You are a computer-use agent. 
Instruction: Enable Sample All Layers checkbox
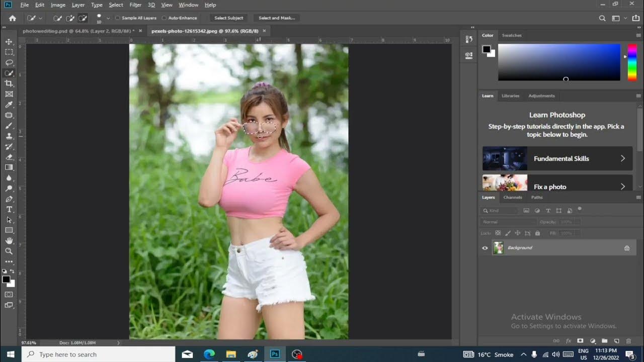coord(118,18)
